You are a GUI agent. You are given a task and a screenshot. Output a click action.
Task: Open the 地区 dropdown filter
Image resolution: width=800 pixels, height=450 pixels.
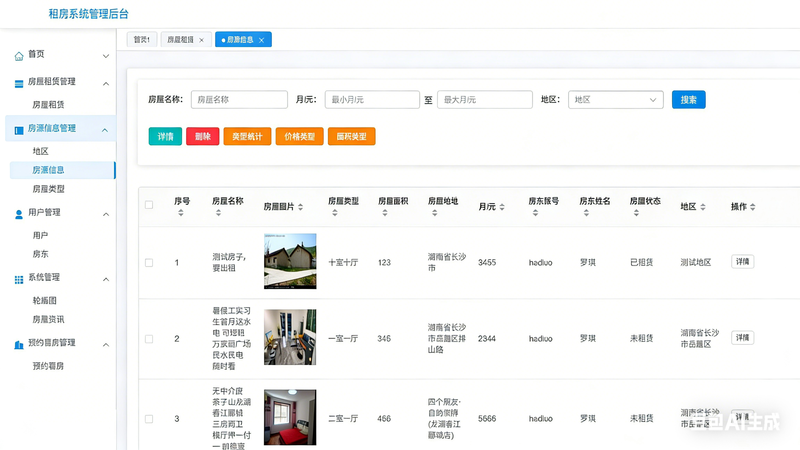[x=616, y=100]
